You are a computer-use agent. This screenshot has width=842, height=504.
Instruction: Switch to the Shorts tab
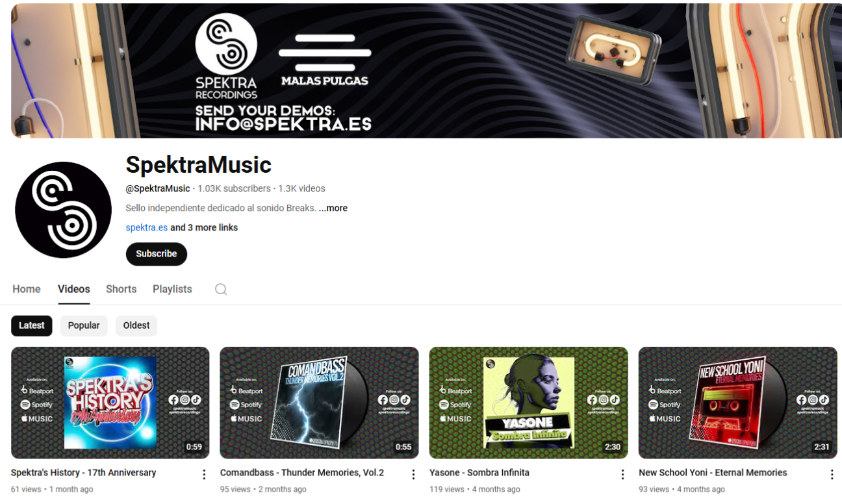(121, 289)
